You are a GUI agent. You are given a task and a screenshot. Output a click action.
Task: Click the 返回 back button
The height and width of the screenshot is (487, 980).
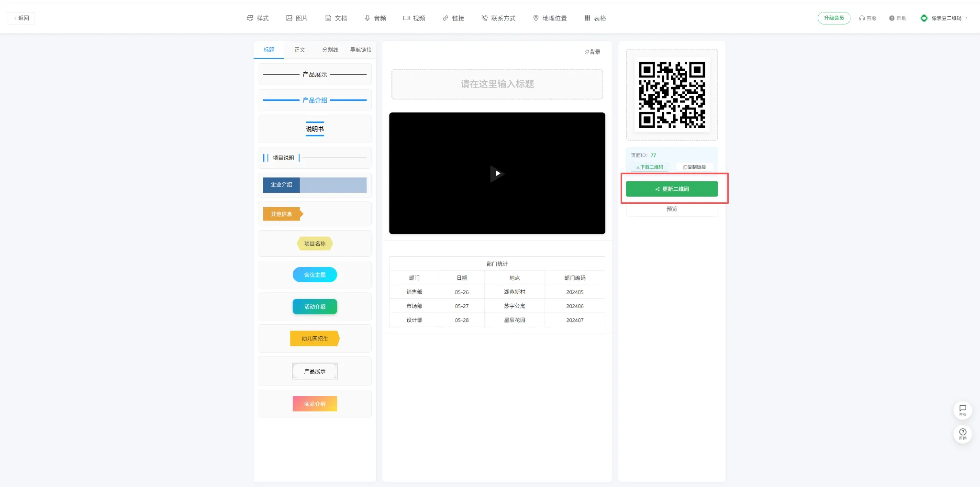(x=21, y=18)
